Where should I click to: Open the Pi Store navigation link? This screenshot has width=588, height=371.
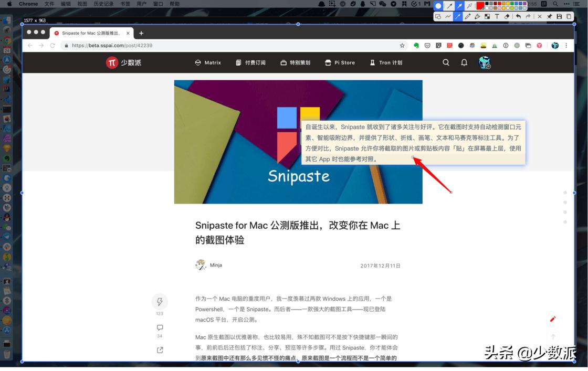click(x=340, y=62)
